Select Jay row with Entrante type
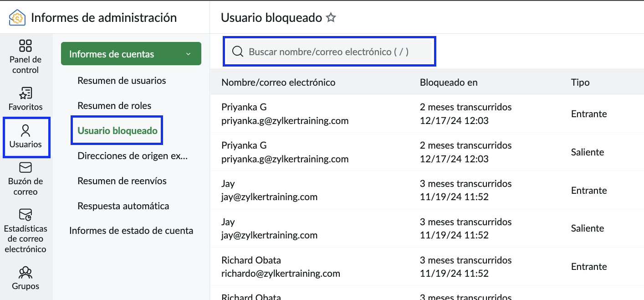 click(427, 190)
